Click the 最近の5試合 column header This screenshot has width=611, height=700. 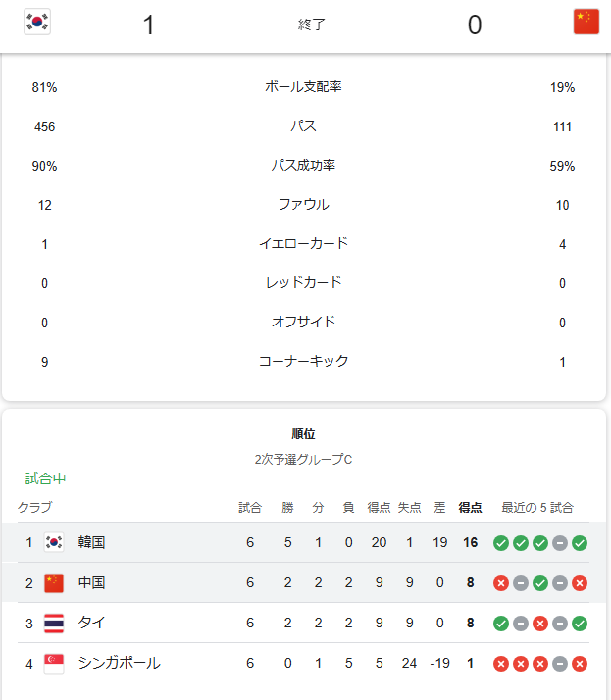click(537, 508)
